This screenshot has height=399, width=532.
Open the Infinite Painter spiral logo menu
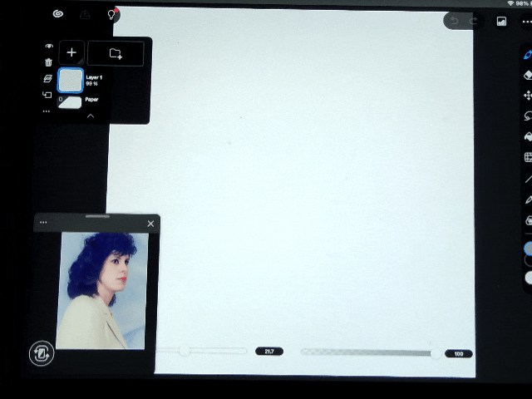tap(58, 14)
